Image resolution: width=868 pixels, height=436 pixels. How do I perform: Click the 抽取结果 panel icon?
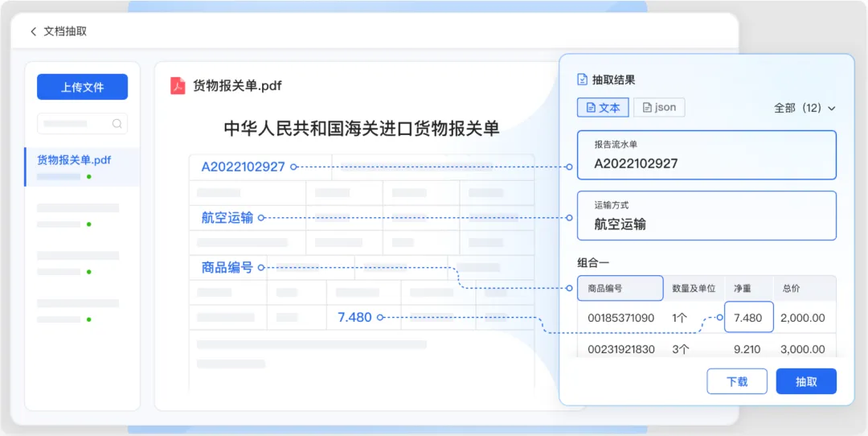pos(582,80)
